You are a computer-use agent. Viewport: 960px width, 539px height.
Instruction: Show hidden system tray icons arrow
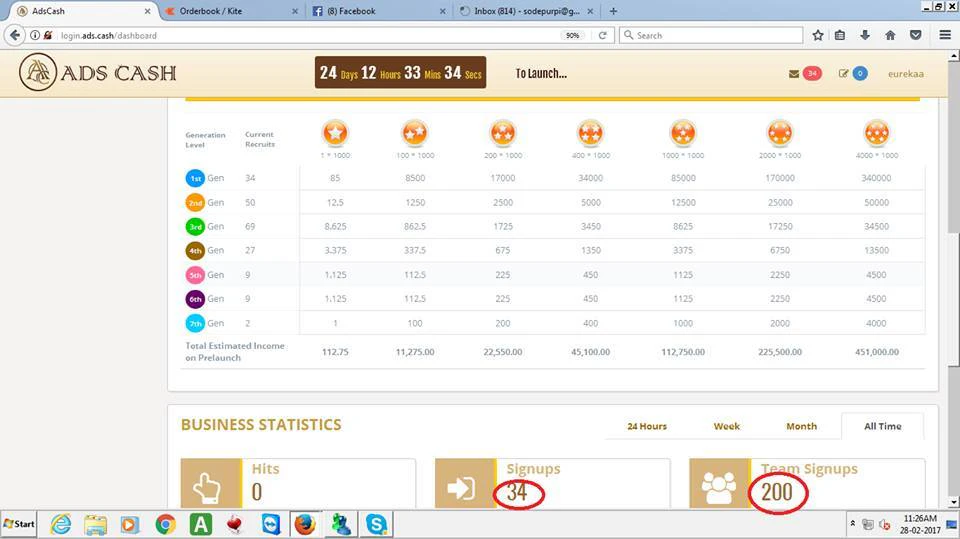click(852, 524)
